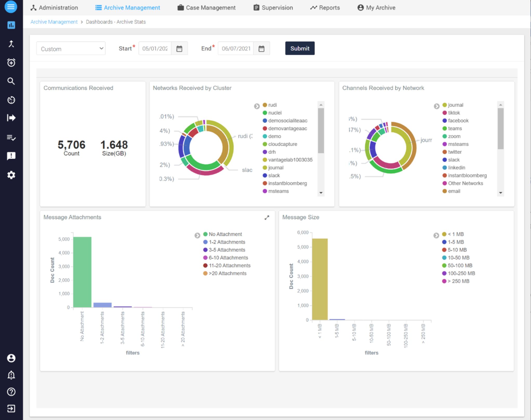Open Settings via the gear icon

coord(11,175)
